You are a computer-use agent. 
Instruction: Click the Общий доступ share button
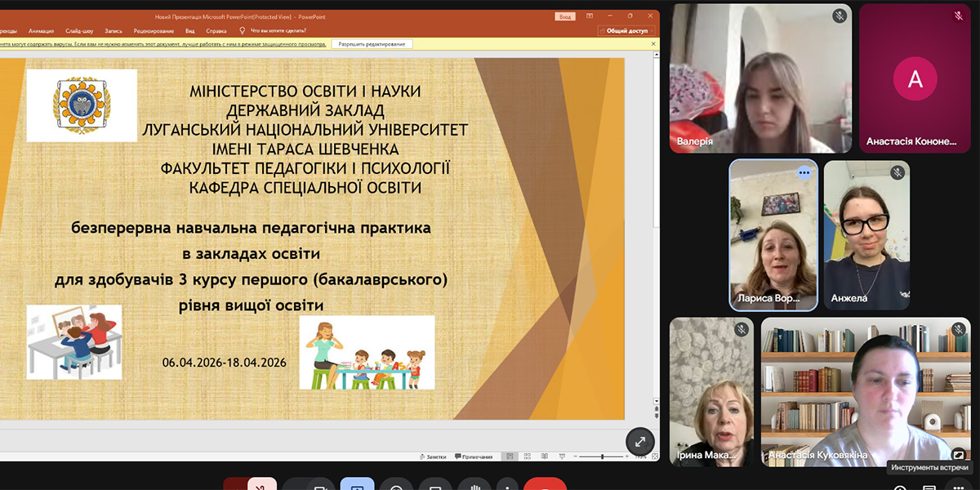click(x=627, y=30)
